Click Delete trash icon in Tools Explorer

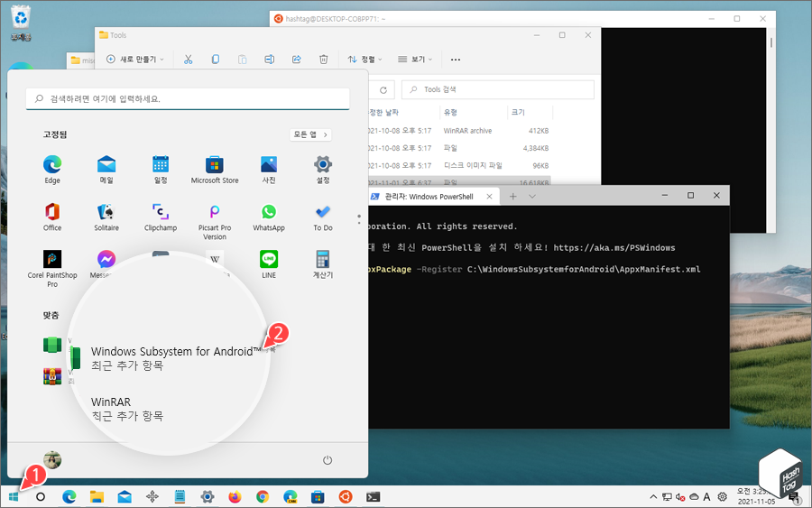pyautogui.click(x=323, y=60)
